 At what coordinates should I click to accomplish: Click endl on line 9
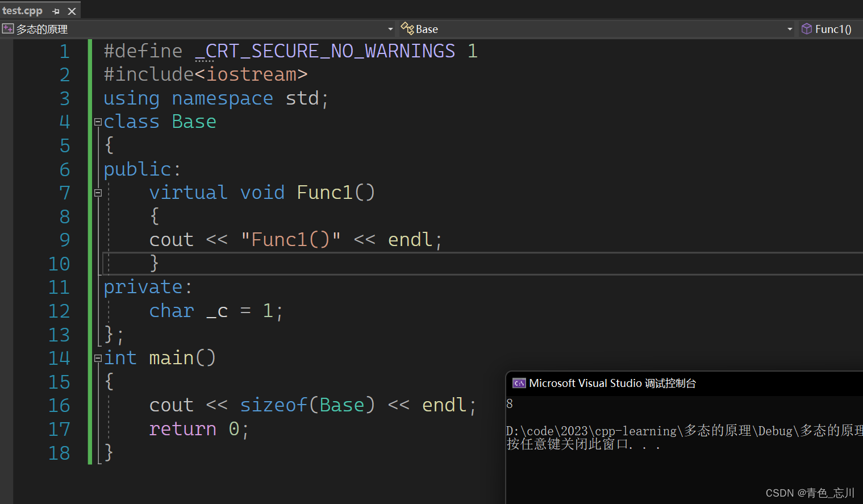[410, 240]
